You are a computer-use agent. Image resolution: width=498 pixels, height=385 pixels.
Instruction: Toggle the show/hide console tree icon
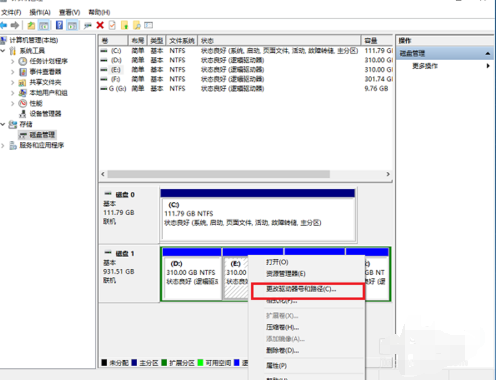[44, 25]
